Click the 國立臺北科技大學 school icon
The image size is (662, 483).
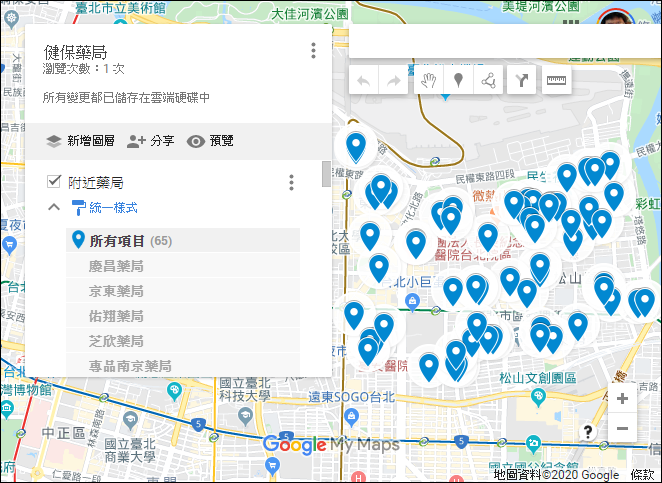(x=245, y=416)
